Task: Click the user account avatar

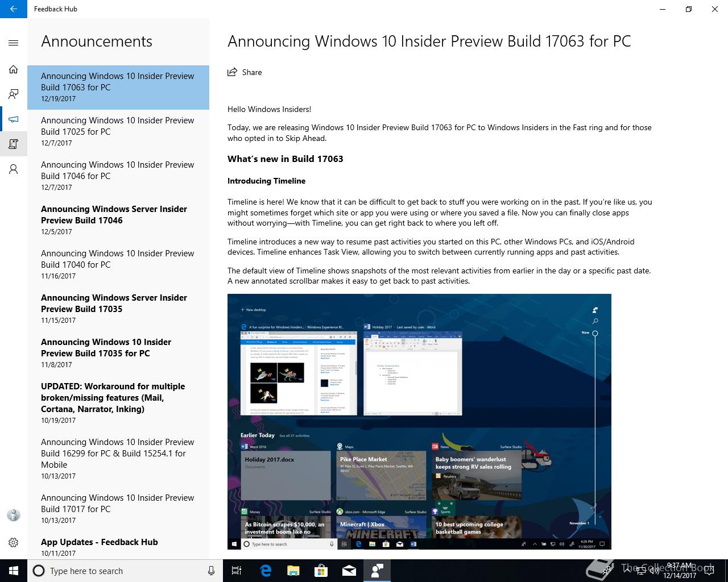Action: pos(14,516)
